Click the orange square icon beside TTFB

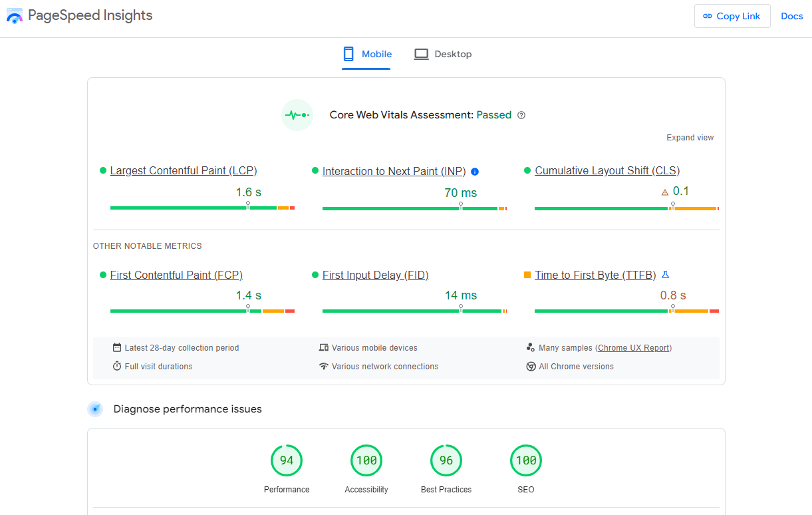click(x=527, y=275)
